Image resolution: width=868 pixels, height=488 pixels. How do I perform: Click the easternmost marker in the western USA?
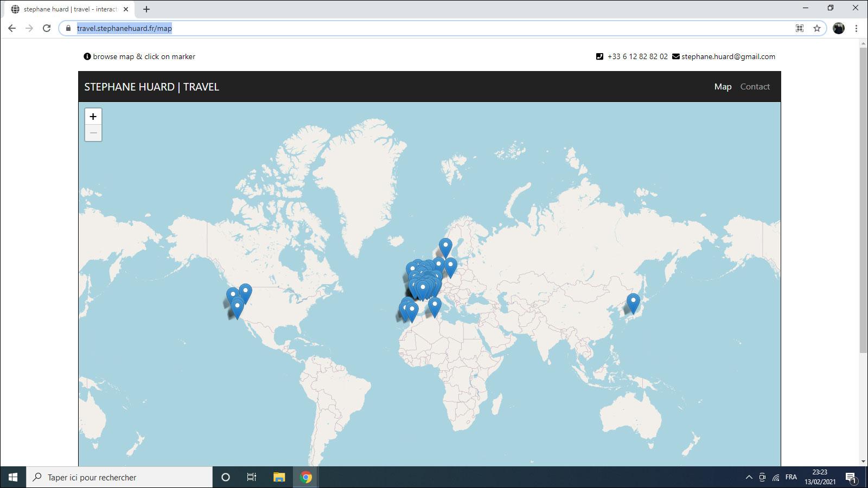coord(245,293)
